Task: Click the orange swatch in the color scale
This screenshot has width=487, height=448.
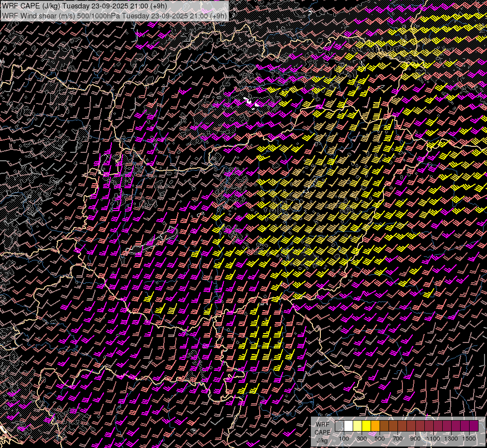Action: tap(376, 426)
